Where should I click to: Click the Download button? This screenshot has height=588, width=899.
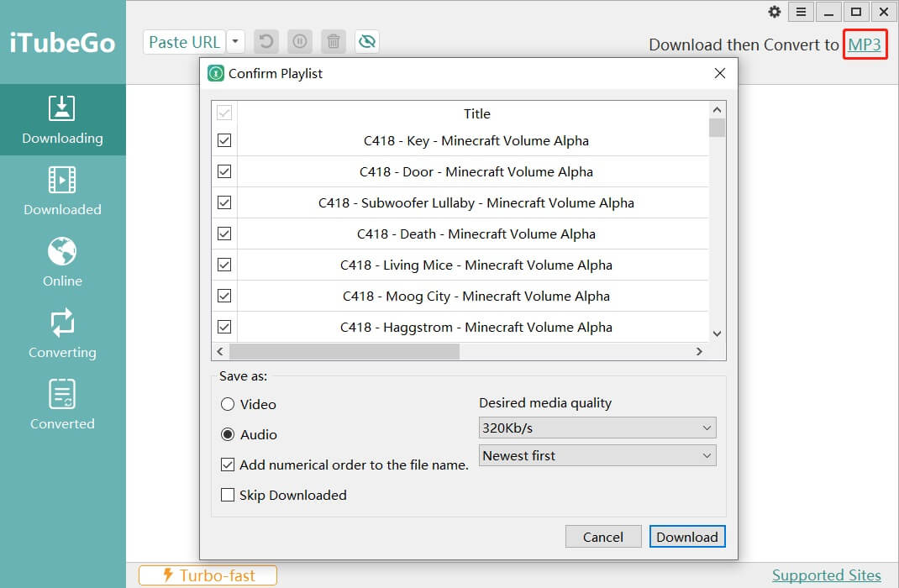coord(687,537)
